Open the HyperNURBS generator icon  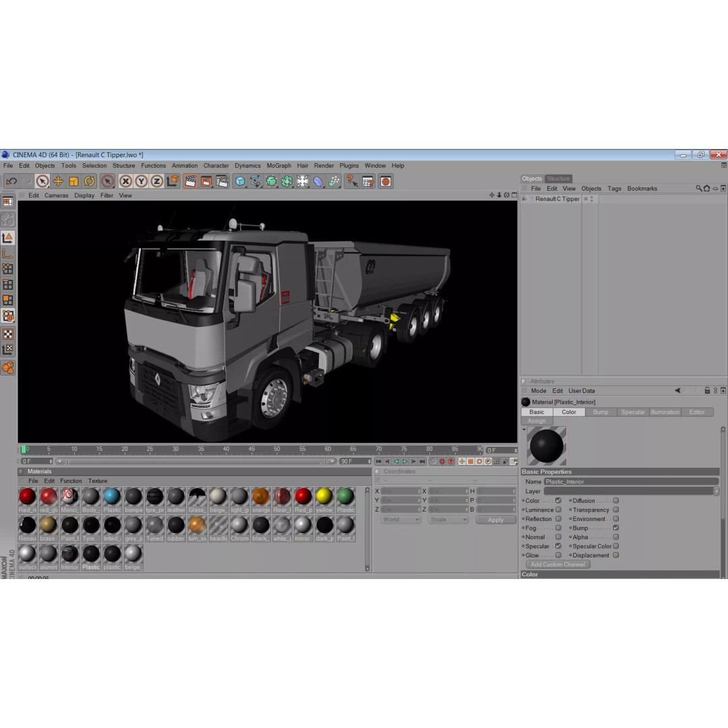pyautogui.click(x=272, y=181)
